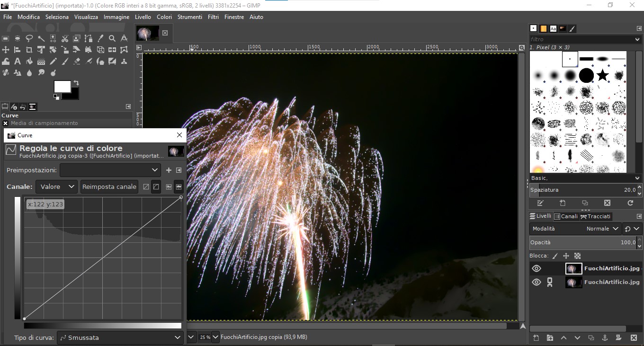Open the Canale Valore dropdown

[56, 186]
